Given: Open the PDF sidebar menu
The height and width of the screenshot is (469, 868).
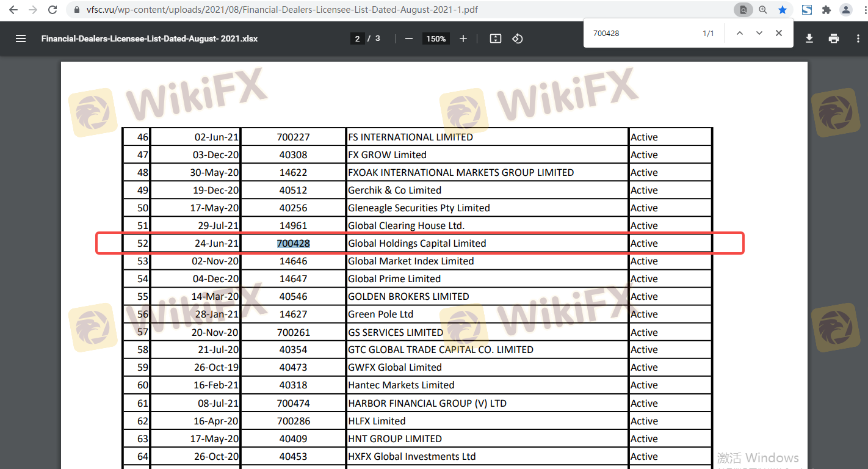Looking at the screenshot, I should (x=21, y=38).
